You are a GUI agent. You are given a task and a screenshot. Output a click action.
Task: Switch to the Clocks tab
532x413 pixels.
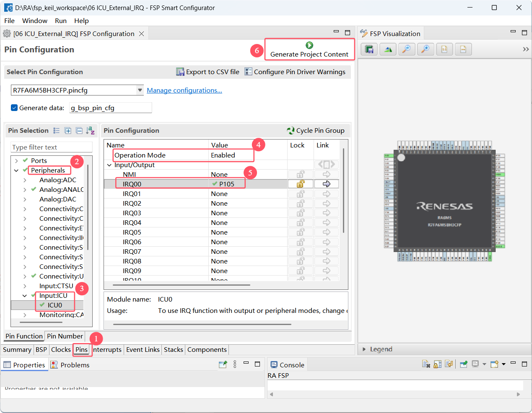pyautogui.click(x=61, y=350)
